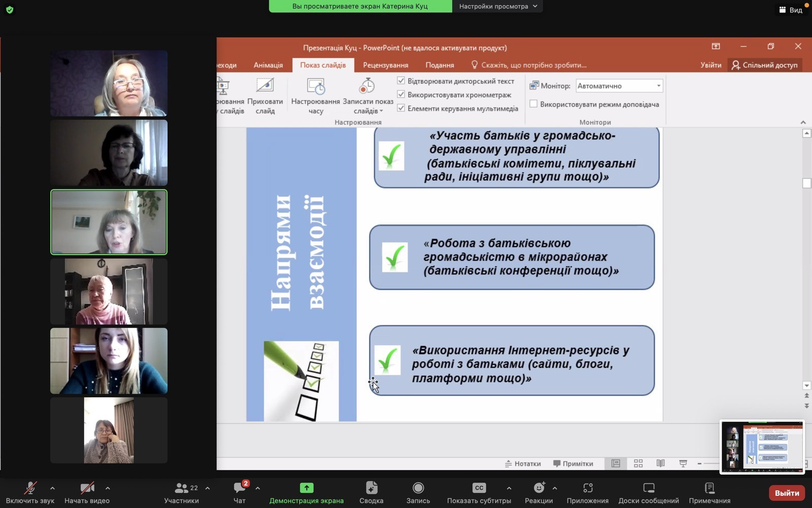This screenshot has width=812, height=508.
Task: Expand the arrow beside Чат
Action: [x=258, y=488]
